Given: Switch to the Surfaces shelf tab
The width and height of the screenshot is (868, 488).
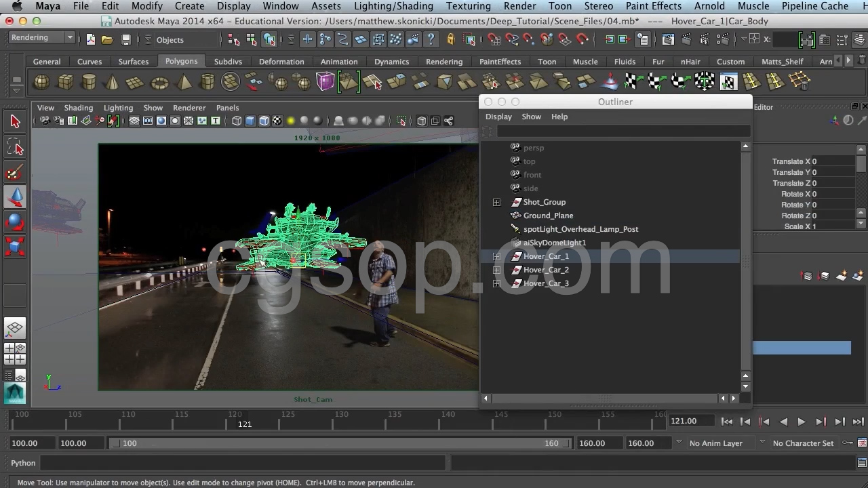Looking at the screenshot, I should click(x=133, y=62).
